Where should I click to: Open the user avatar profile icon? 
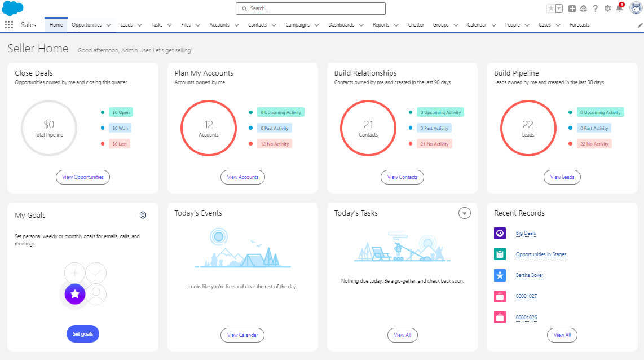click(636, 8)
